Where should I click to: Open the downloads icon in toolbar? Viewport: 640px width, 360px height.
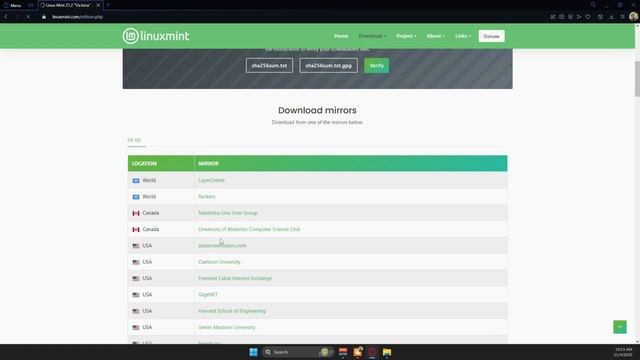611,17
